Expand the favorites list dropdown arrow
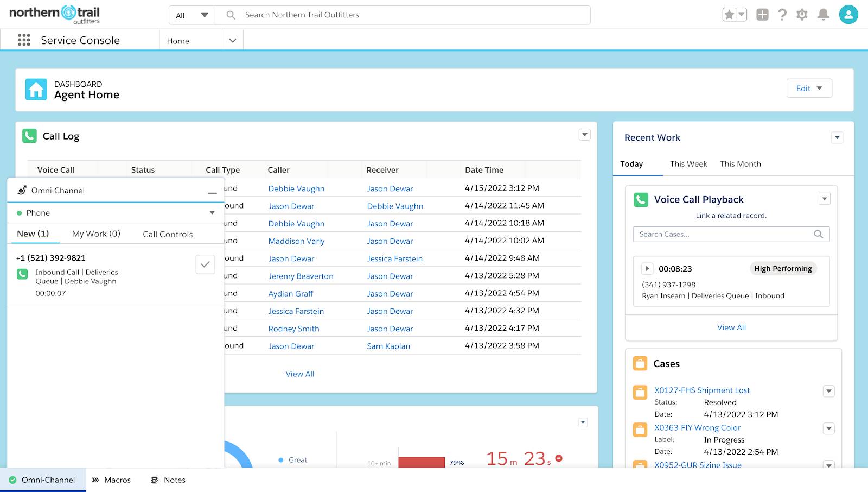 click(x=742, y=15)
